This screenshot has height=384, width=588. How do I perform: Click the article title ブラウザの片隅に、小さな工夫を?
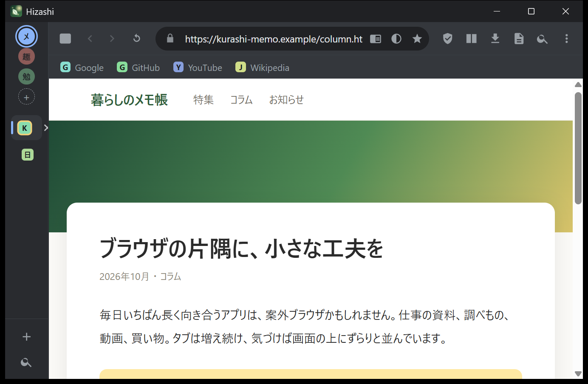[241, 248]
